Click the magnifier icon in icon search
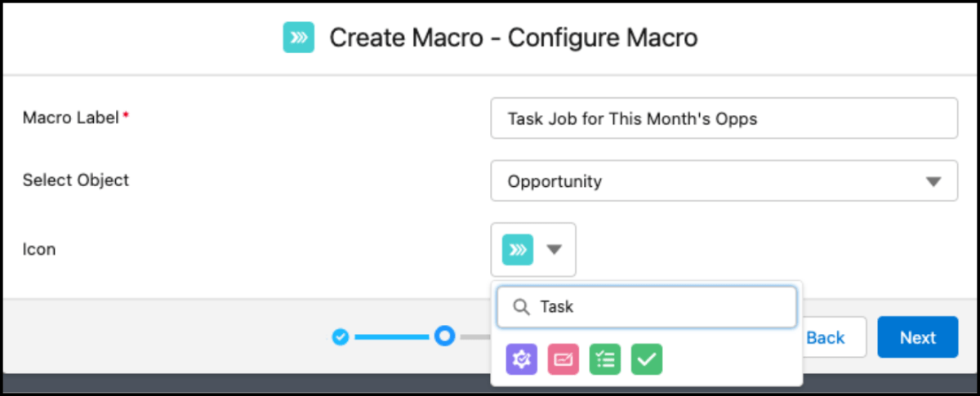The image size is (980, 396). point(521,307)
